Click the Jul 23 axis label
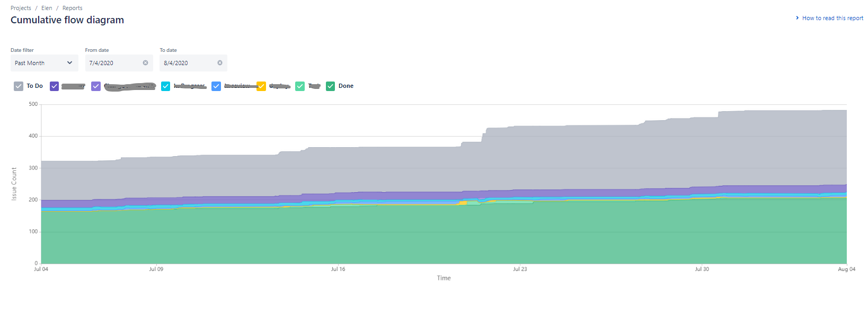This screenshot has height=316, width=868. 520,269
